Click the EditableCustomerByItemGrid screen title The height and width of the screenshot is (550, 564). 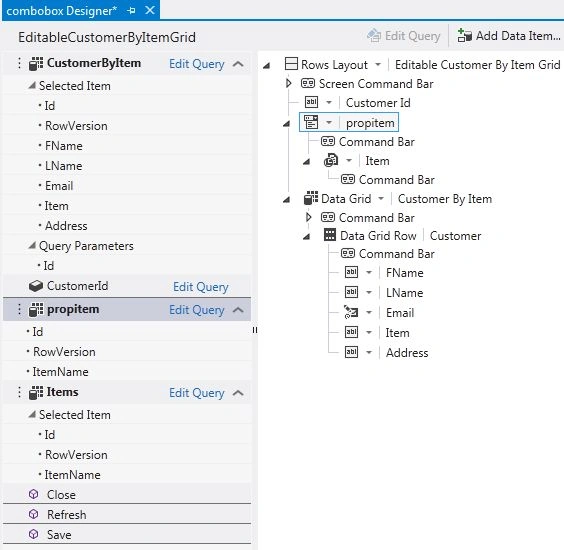pyautogui.click(x=107, y=37)
